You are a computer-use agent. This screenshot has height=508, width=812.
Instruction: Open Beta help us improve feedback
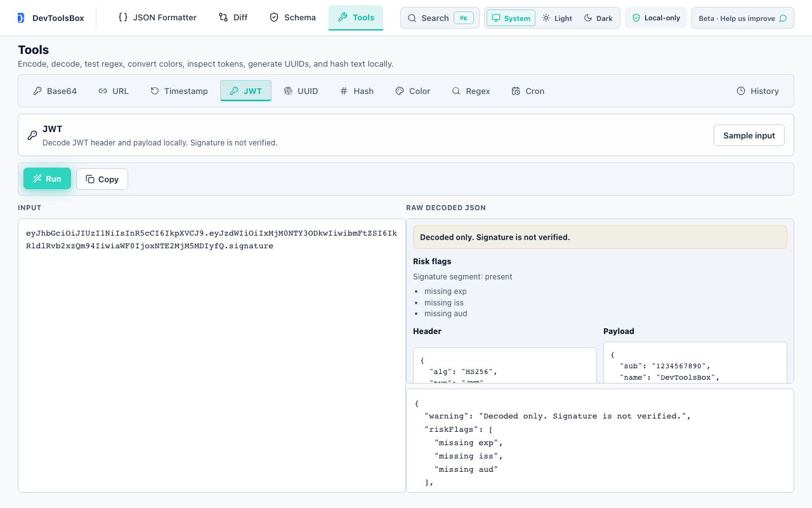point(743,18)
